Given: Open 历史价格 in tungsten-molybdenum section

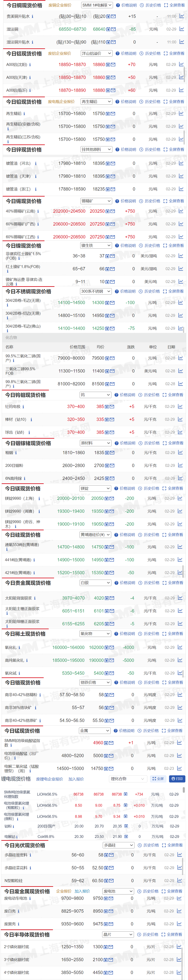Looking at the screenshot, I should (149, 395).
